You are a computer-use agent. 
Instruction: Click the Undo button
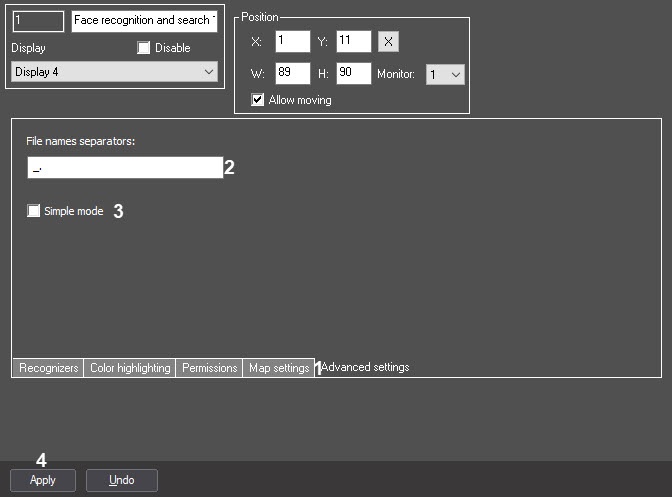tap(121, 480)
